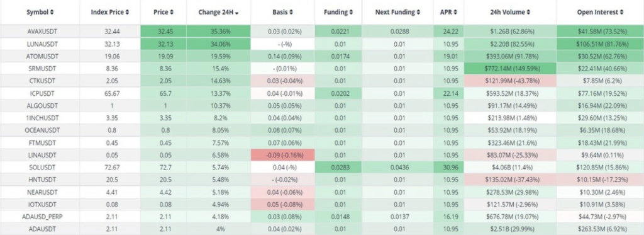The image size is (644, 235).
Task: Sort by Open Interest column header
Action: [x=600, y=13]
